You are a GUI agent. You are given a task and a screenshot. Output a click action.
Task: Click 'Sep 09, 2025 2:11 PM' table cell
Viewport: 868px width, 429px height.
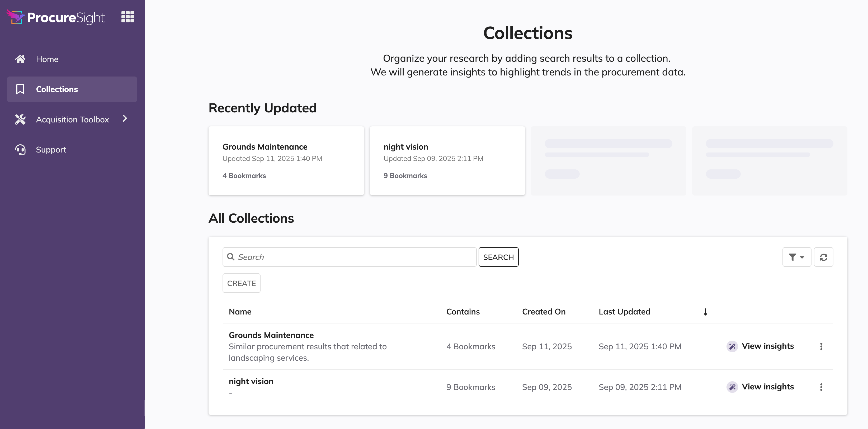click(640, 387)
